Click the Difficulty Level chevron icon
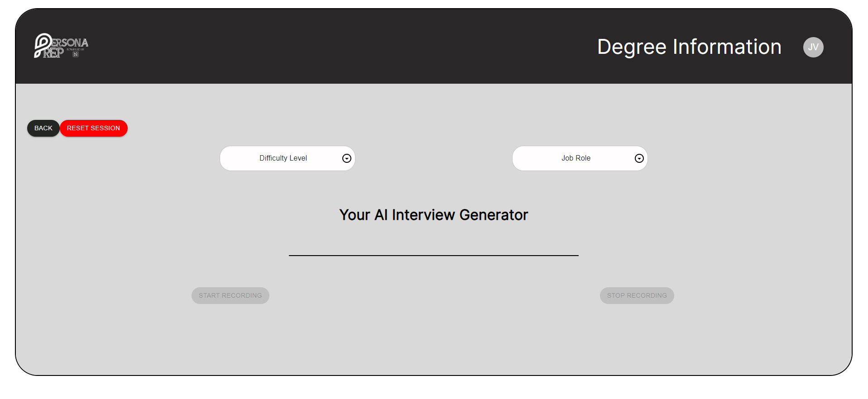868x399 pixels. 346,158
